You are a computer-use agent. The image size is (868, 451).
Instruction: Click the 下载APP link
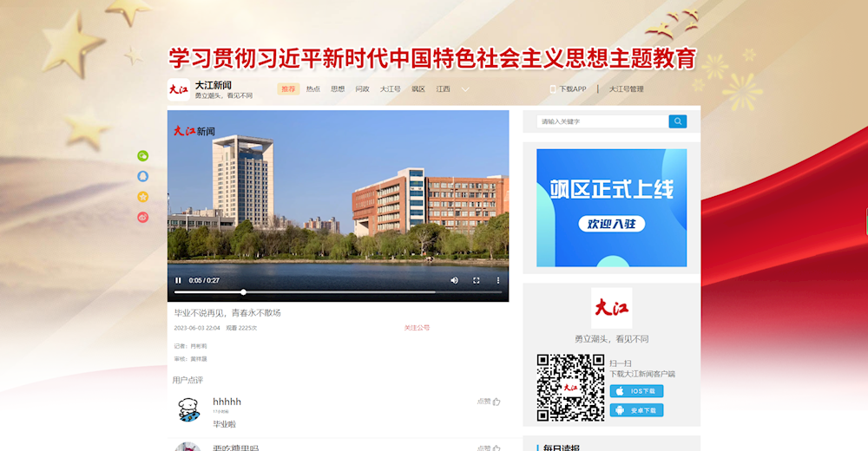[569, 89]
